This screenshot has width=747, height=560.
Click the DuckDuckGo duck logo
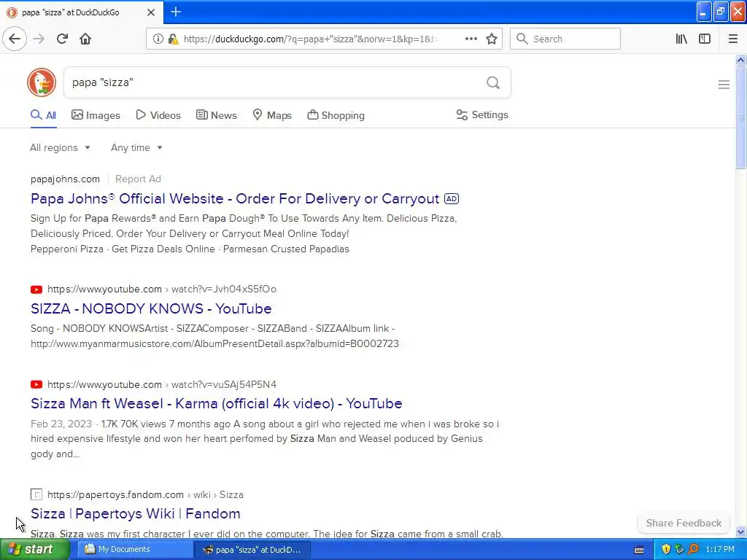click(42, 82)
